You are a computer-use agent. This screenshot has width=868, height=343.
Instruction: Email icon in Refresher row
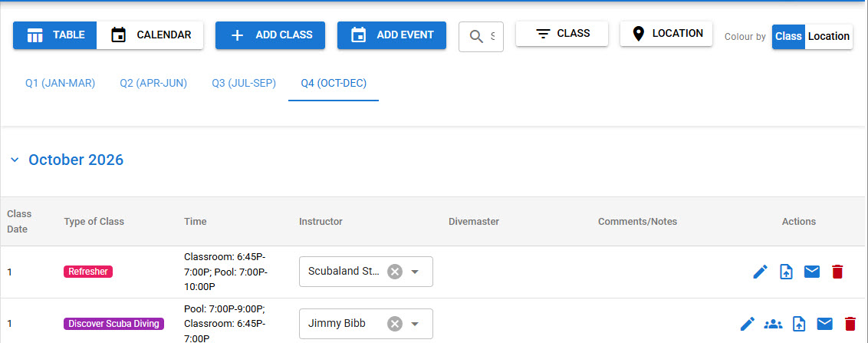[811, 272]
